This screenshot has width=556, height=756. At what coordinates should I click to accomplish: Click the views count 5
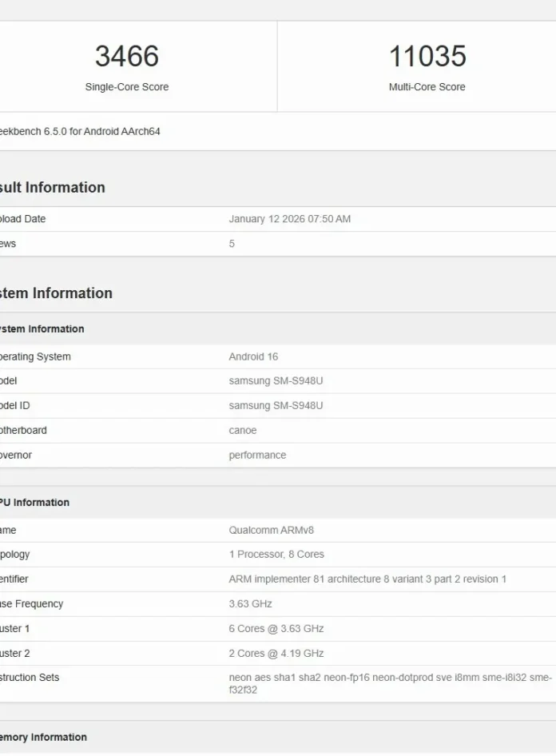(232, 244)
